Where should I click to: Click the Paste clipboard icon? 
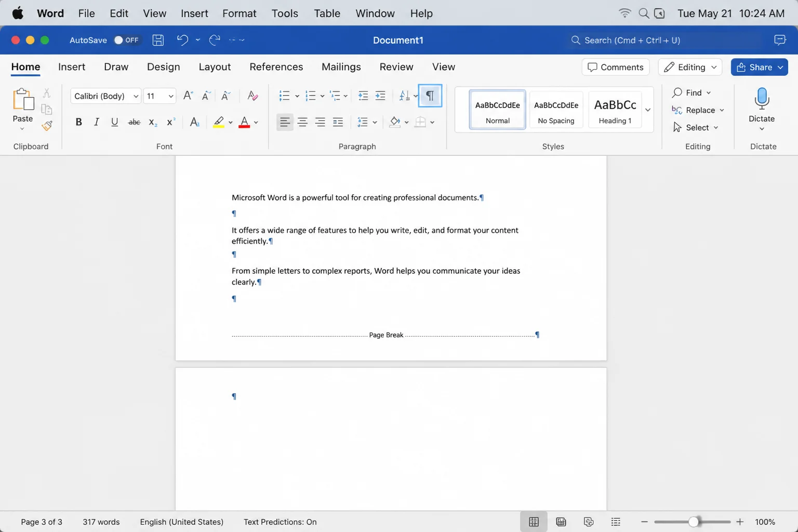(x=23, y=99)
